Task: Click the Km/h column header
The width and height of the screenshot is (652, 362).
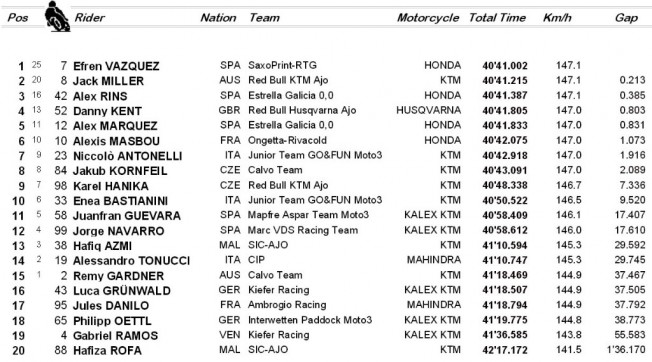Action: [557, 18]
